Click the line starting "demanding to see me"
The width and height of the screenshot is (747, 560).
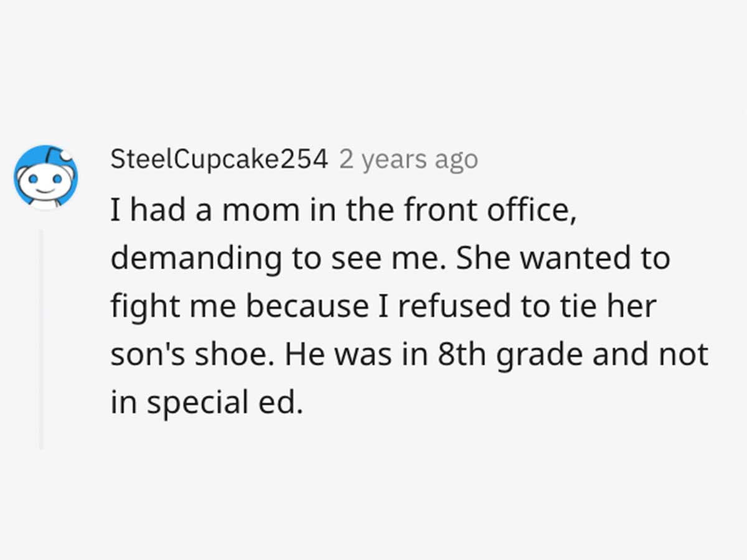click(390, 259)
